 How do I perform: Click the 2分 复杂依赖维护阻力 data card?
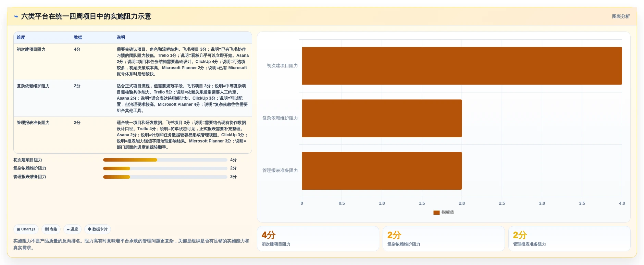click(444, 239)
